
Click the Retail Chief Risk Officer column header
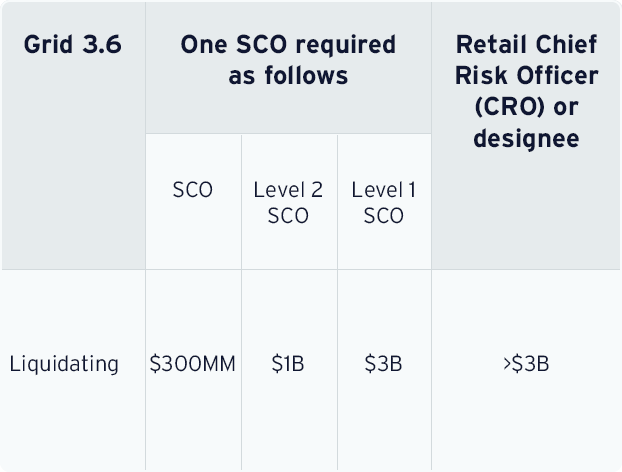click(526, 91)
